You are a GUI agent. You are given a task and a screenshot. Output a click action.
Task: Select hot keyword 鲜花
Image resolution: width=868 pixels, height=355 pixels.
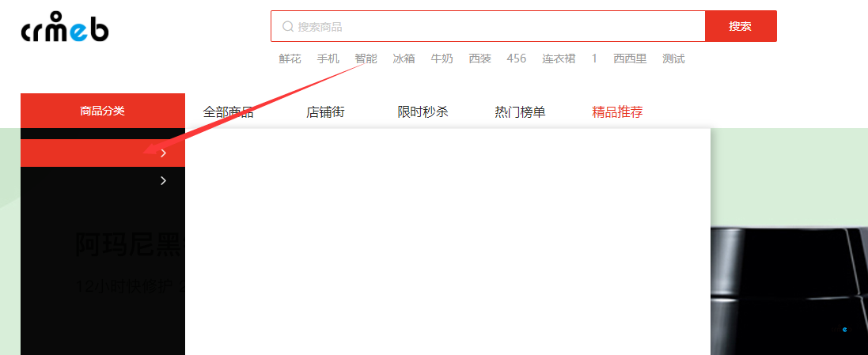point(290,59)
